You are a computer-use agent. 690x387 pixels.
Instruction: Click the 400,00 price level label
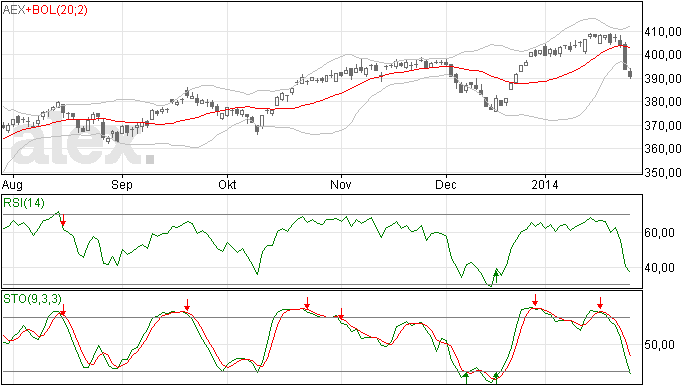663,55
